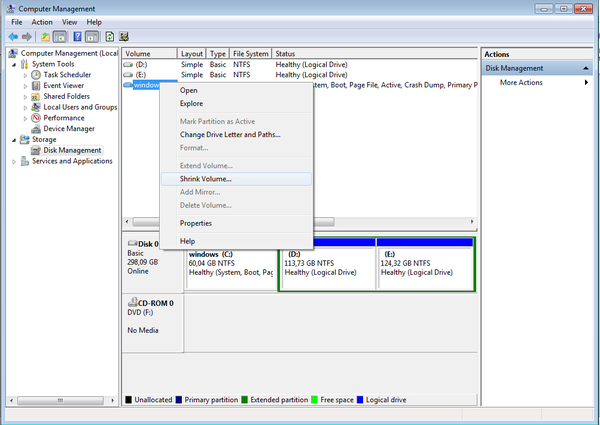Choose Open from the context menu

[236, 91]
